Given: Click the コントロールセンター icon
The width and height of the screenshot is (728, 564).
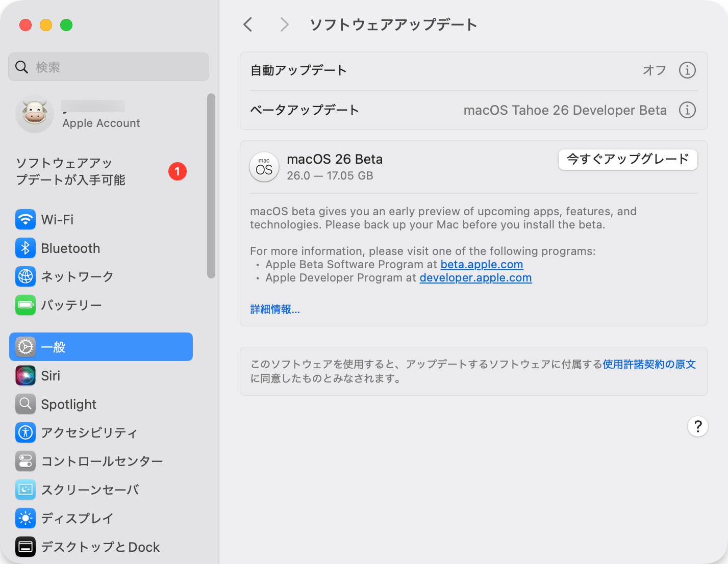Looking at the screenshot, I should [x=26, y=461].
